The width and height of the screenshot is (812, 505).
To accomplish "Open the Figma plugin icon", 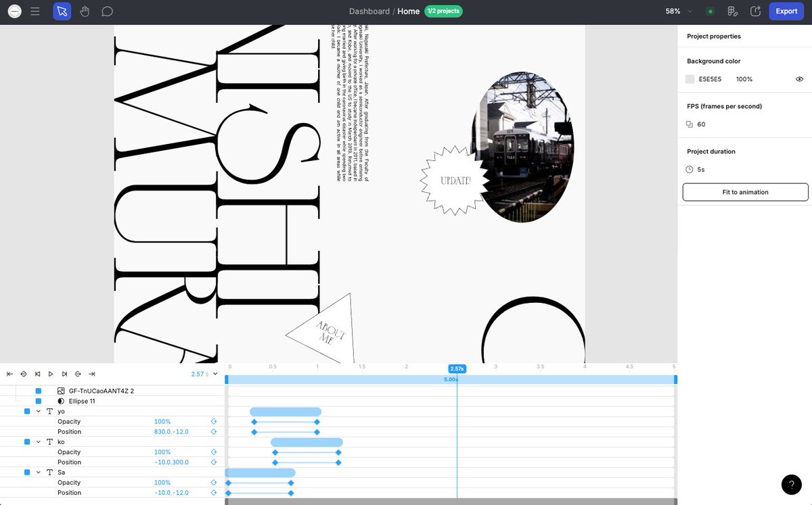I will point(732,11).
